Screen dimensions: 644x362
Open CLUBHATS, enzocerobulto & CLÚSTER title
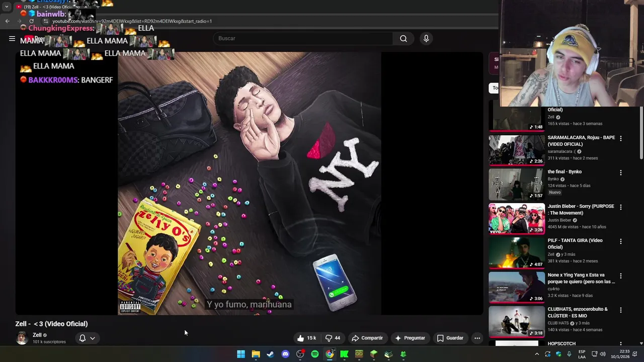(578, 312)
